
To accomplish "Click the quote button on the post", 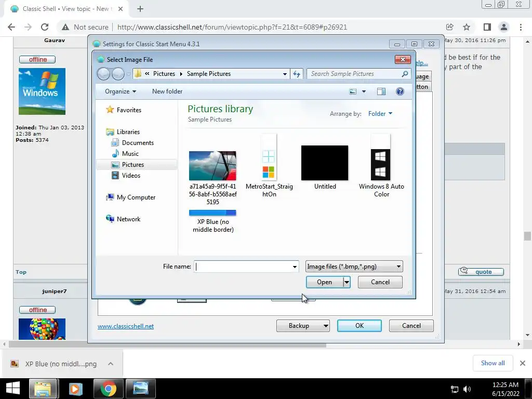I will (481, 272).
